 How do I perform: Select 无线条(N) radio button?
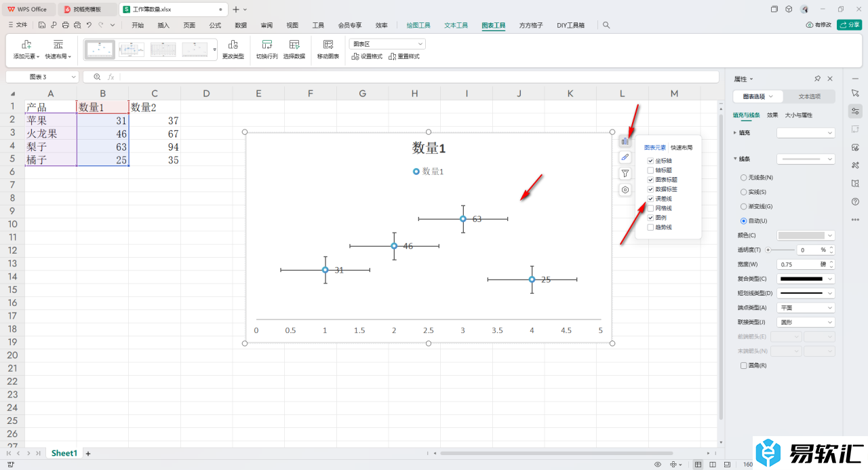click(744, 177)
